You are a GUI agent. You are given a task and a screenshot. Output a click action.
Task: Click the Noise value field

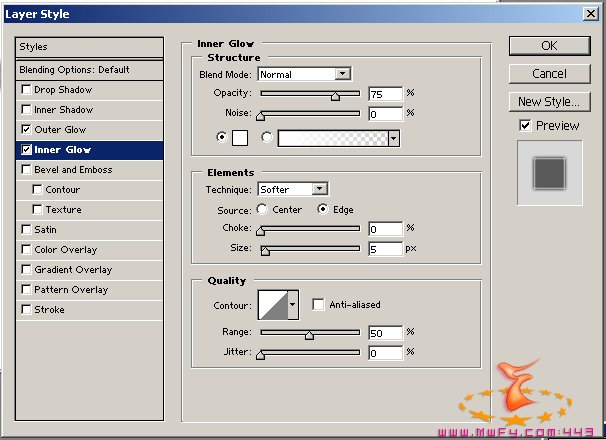(385, 114)
